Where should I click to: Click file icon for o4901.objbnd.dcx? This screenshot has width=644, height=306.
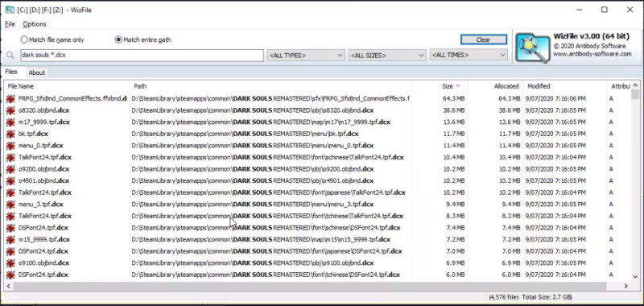click(10, 180)
